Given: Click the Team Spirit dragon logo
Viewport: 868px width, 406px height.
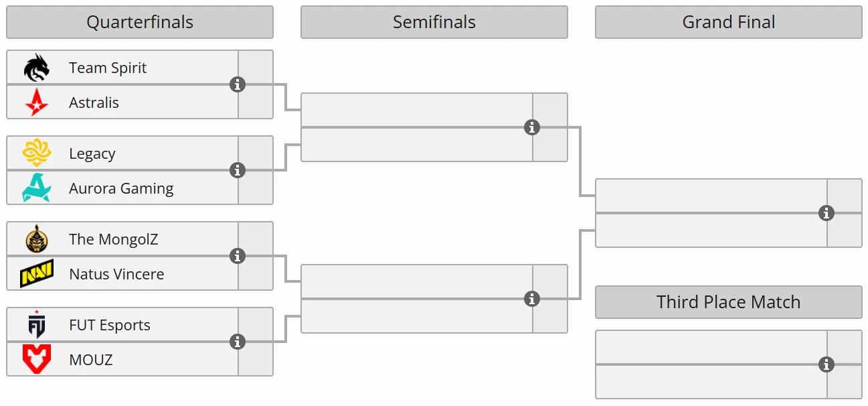Looking at the screenshot, I should point(37,68).
